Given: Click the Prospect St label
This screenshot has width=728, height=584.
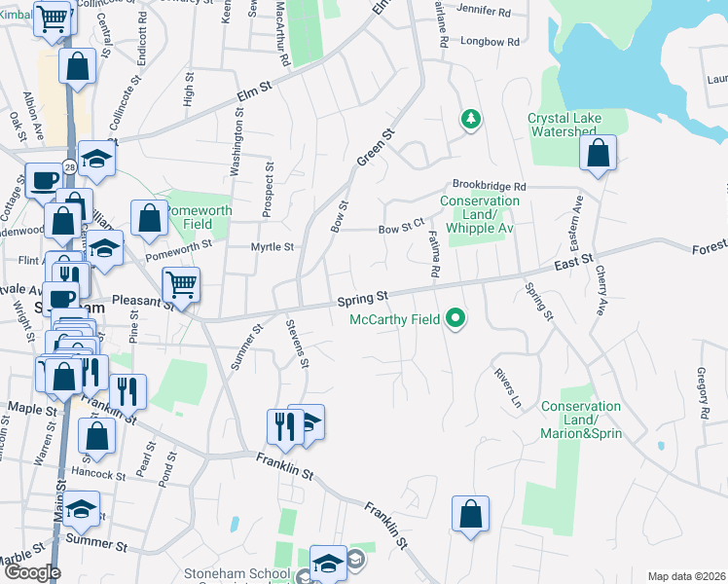Looking at the screenshot, I should 268,190.
